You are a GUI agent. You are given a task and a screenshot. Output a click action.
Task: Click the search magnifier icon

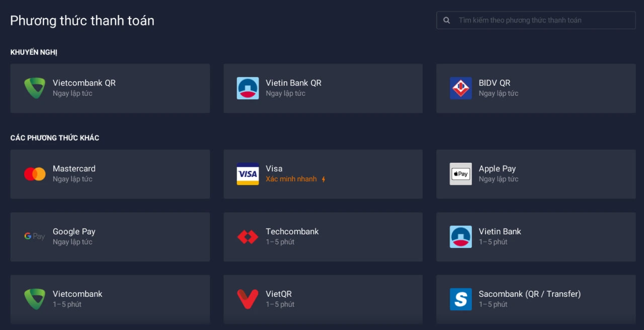(x=447, y=21)
